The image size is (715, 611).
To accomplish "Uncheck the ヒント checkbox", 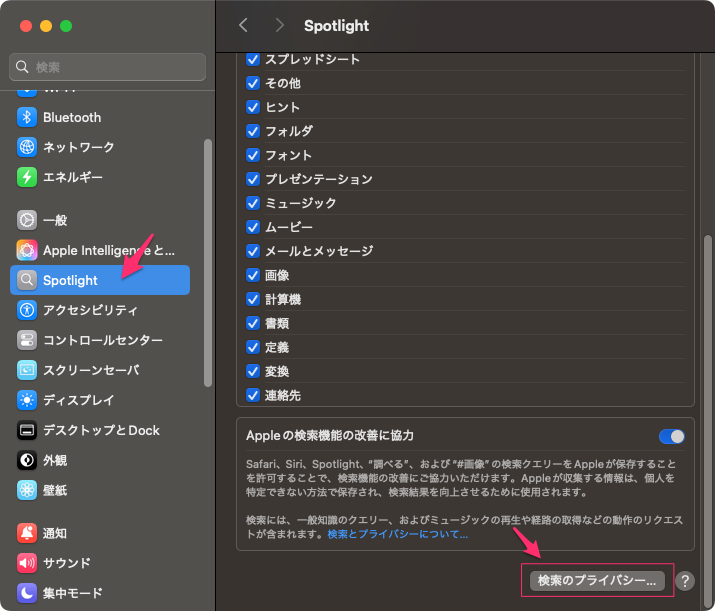I will tap(253, 107).
